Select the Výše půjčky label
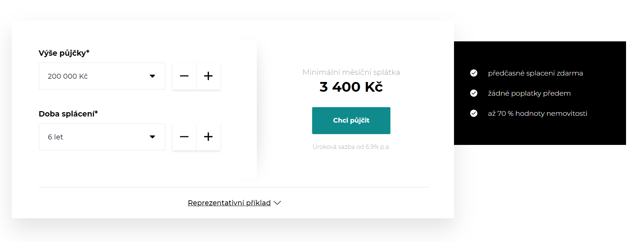 click(64, 53)
